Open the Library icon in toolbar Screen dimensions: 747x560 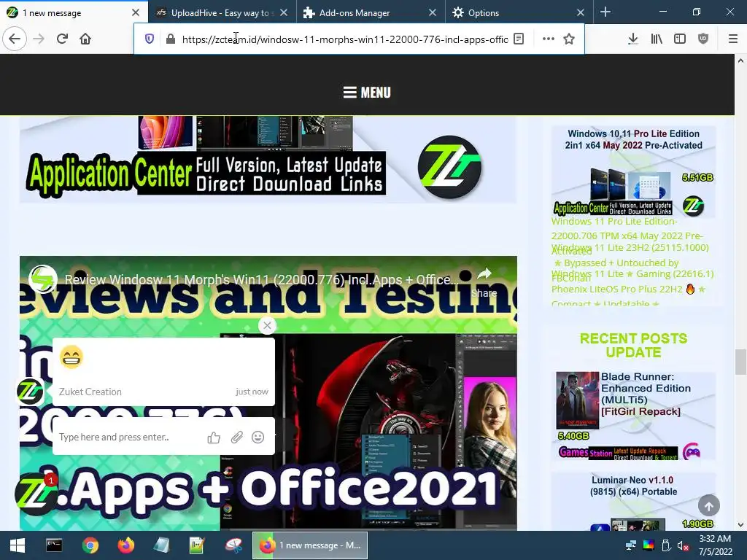657,39
